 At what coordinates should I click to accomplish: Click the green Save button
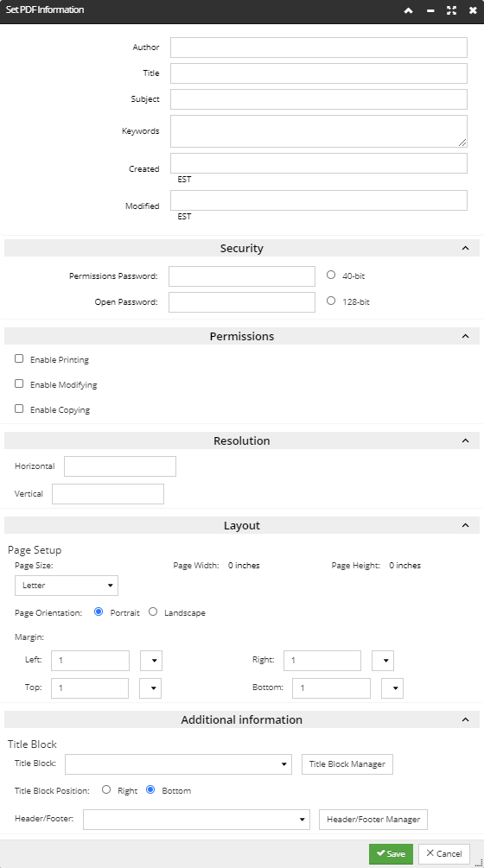pyautogui.click(x=391, y=853)
